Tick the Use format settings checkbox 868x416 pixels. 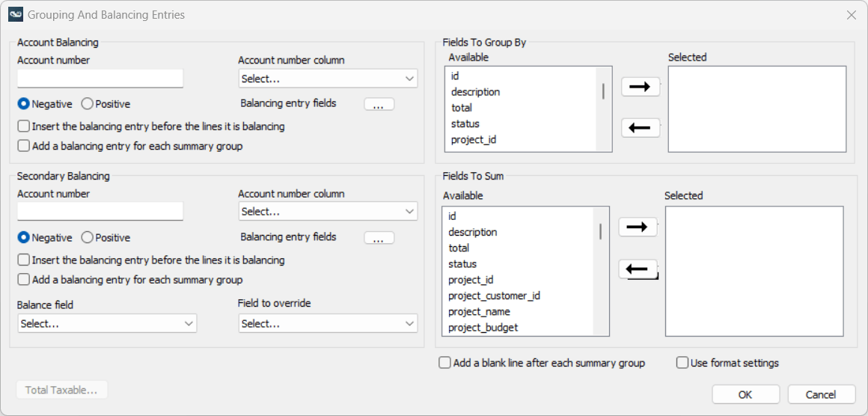click(x=682, y=363)
